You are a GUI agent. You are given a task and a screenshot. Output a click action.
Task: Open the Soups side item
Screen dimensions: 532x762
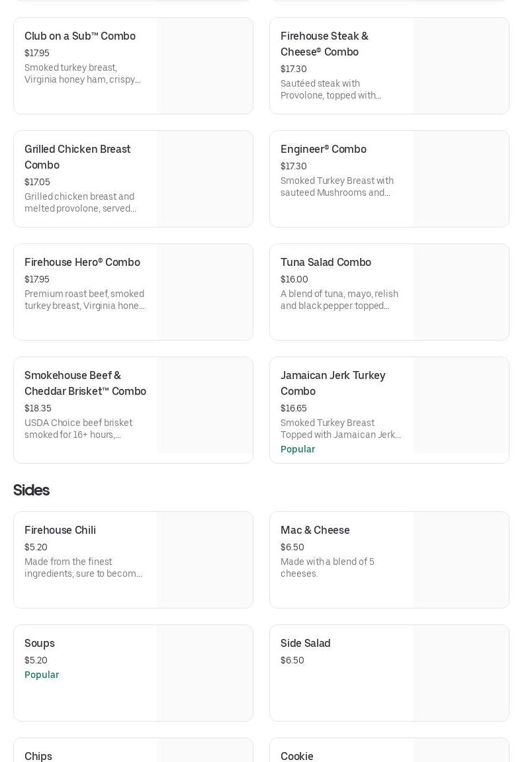(x=40, y=644)
